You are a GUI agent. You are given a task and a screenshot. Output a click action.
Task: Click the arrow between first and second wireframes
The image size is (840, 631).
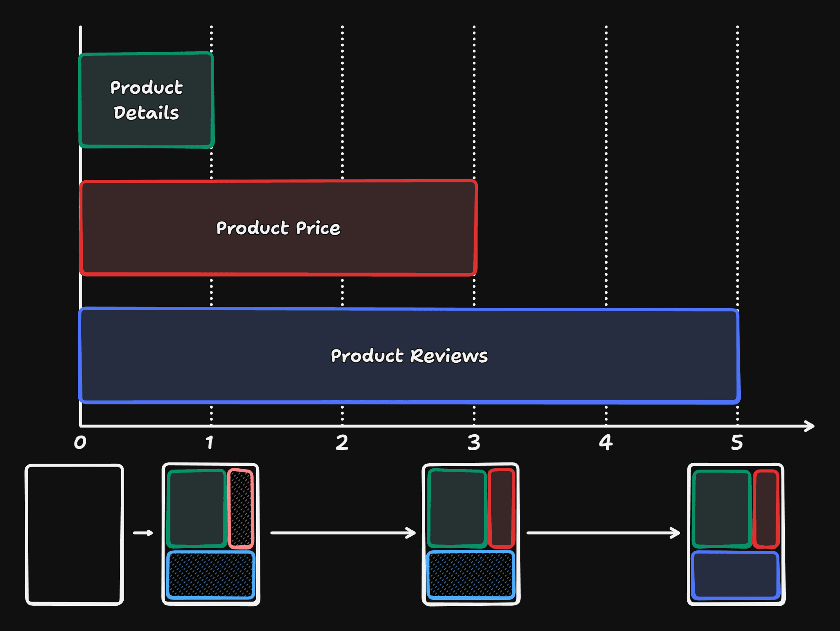143,533
